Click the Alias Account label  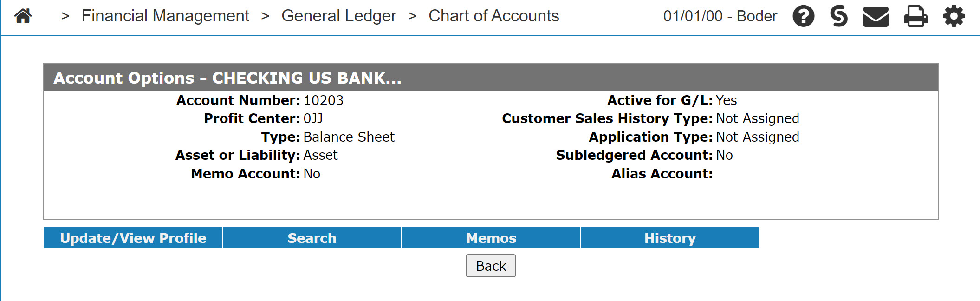pos(662,174)
